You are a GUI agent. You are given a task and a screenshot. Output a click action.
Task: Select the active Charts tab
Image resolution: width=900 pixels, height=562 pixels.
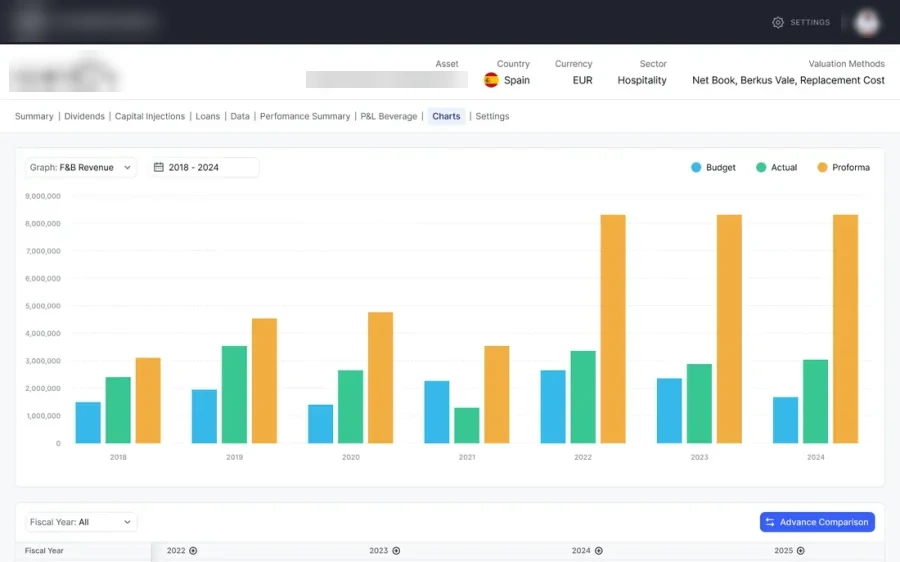click(x=446, y=116)
